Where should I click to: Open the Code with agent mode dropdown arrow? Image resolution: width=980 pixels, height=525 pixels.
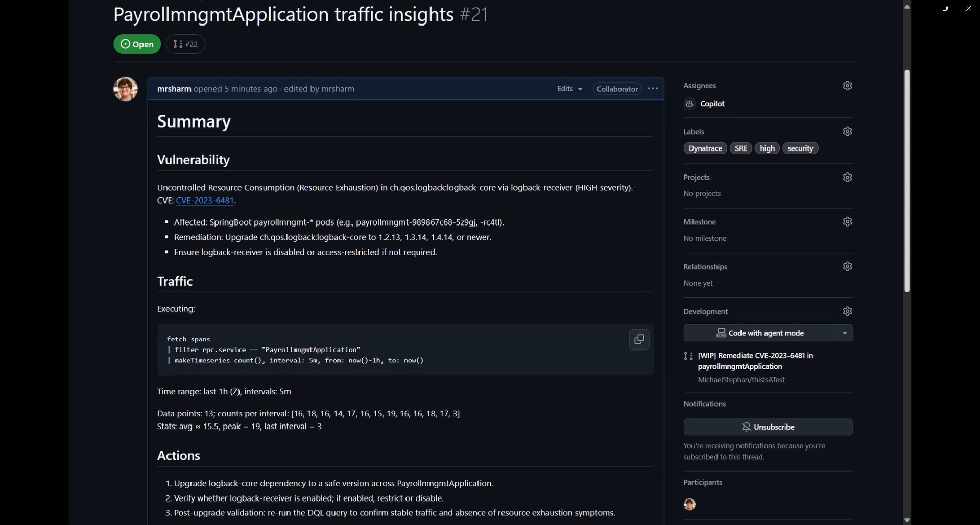(x=844, y=333)
